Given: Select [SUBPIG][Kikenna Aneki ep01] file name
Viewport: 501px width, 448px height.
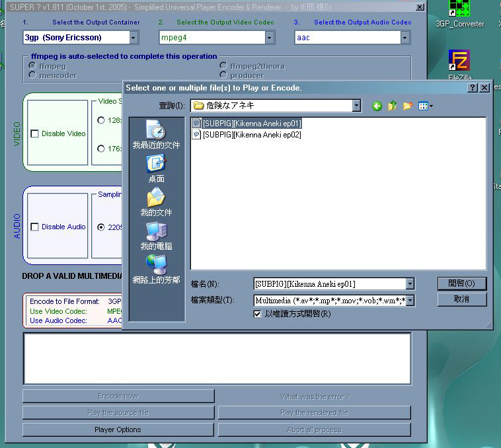Looking at the screenshot, I should (x=252, y=124).
